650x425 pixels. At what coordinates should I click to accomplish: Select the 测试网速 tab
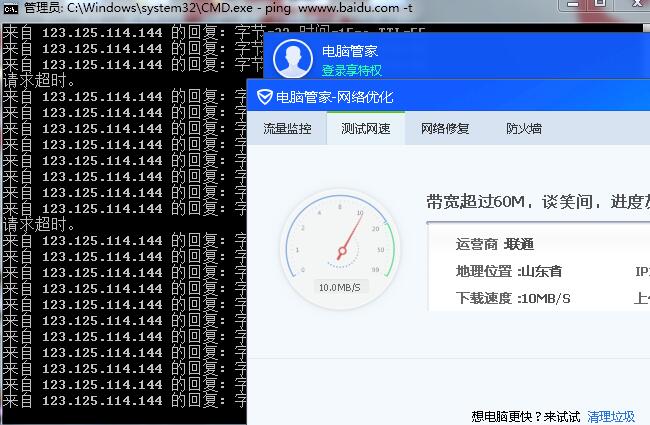366,129
